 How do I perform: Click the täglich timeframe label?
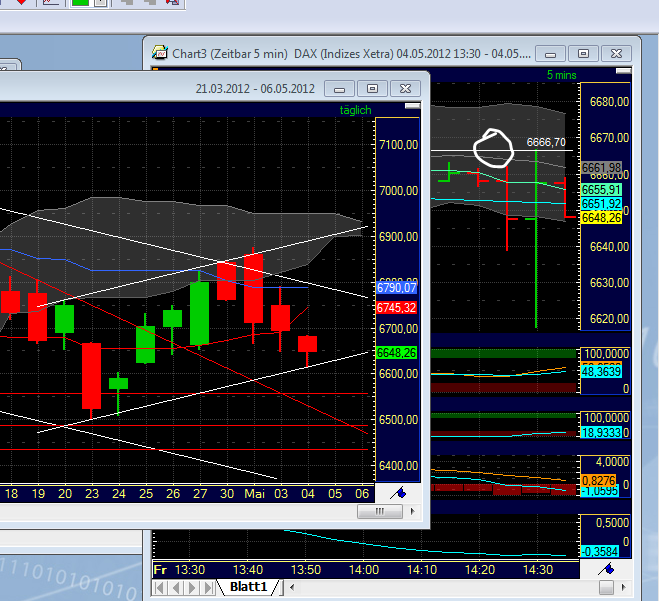pos(356,110)
